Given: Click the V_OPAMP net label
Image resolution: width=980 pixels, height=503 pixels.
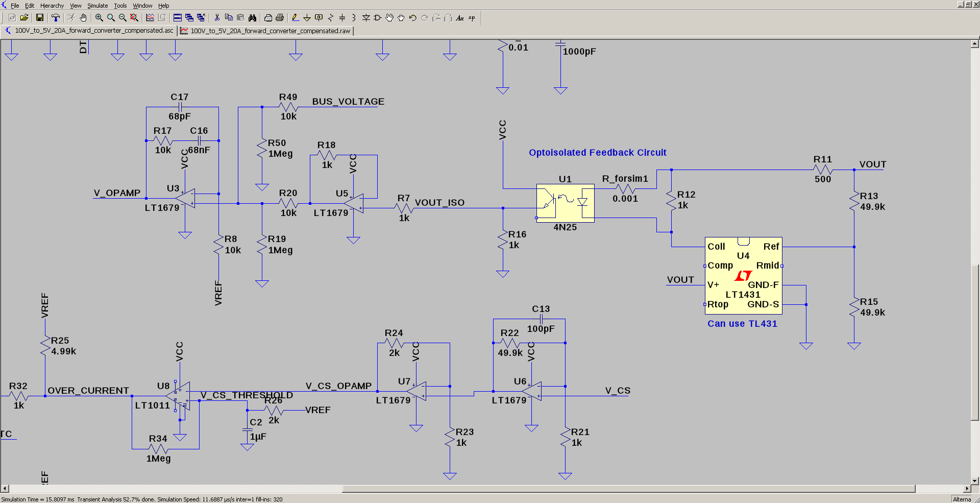Looking at the screenshot, I should click(117, 193).
